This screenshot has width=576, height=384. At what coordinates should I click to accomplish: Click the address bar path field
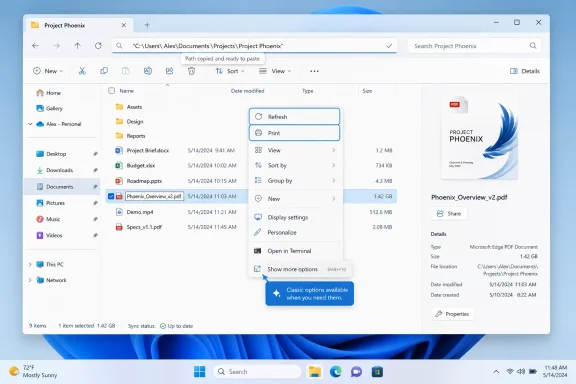pos(255,46)
